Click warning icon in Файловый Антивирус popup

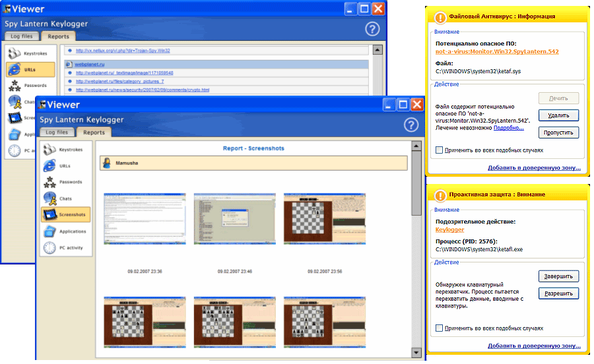[x=440, y=17]
